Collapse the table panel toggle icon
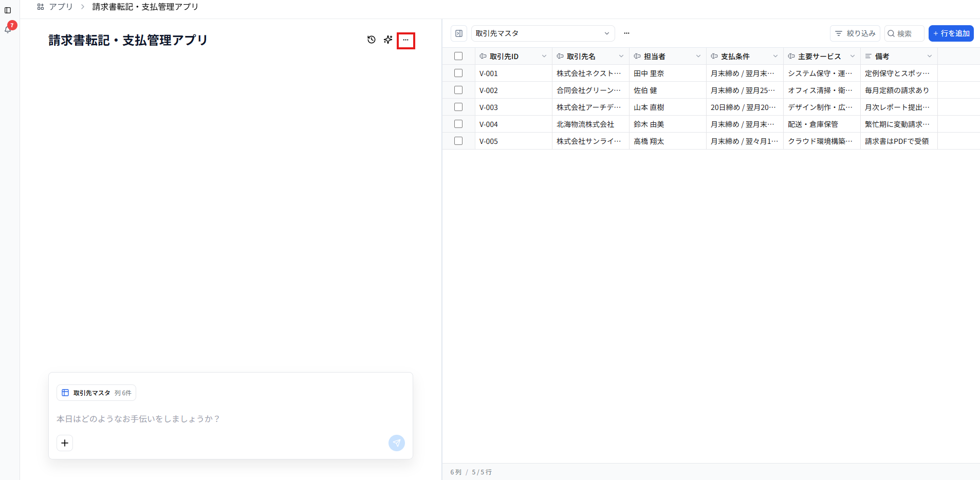 tap(459, 33)
